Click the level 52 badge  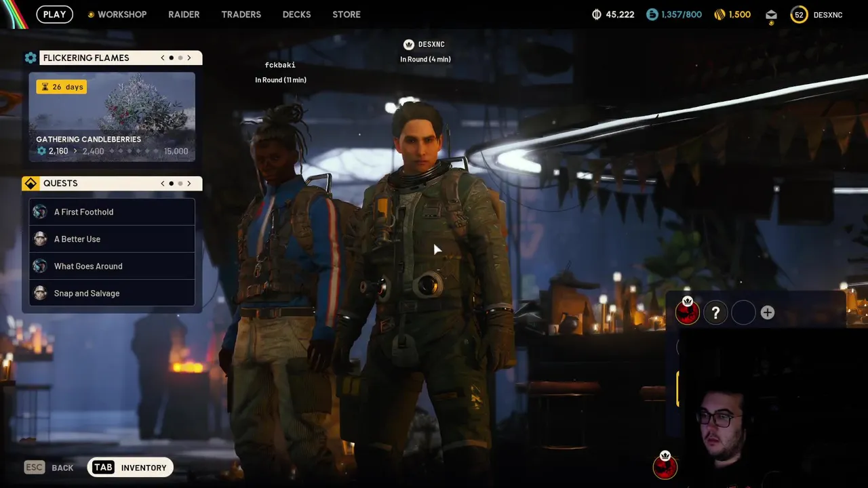pos(799,14)
